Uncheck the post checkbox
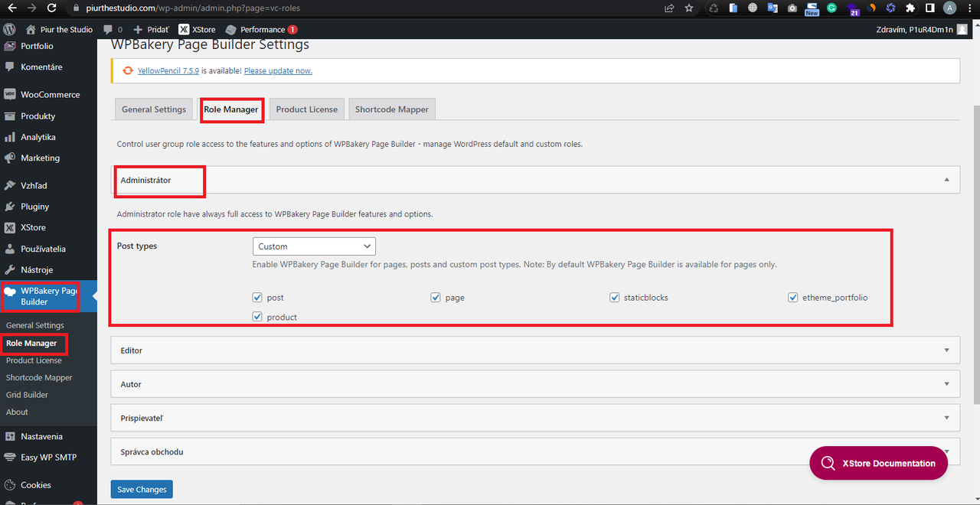 pyautogui.click(x=258, y=297)
